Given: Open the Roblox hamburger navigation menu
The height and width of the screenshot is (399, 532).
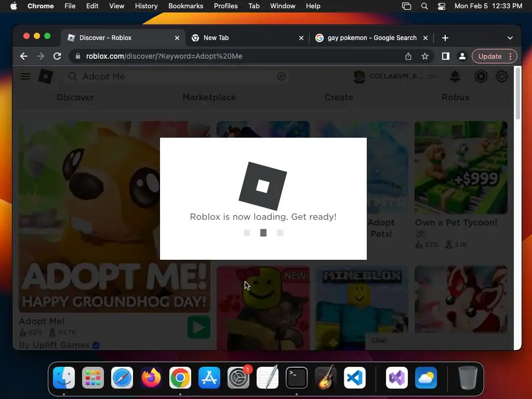Looking at the screenshot, I should (25, 76).
